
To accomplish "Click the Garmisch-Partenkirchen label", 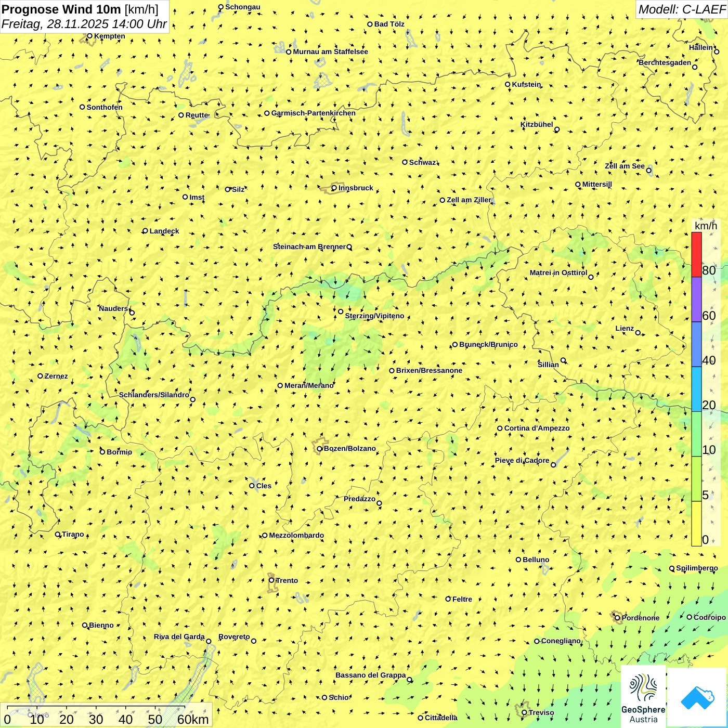I will 313,113.
